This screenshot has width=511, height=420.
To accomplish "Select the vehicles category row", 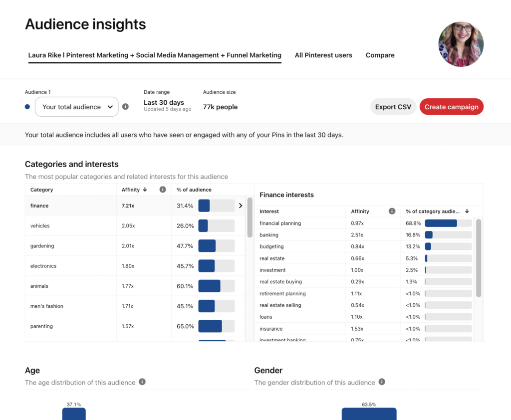I will coord(135,226).
